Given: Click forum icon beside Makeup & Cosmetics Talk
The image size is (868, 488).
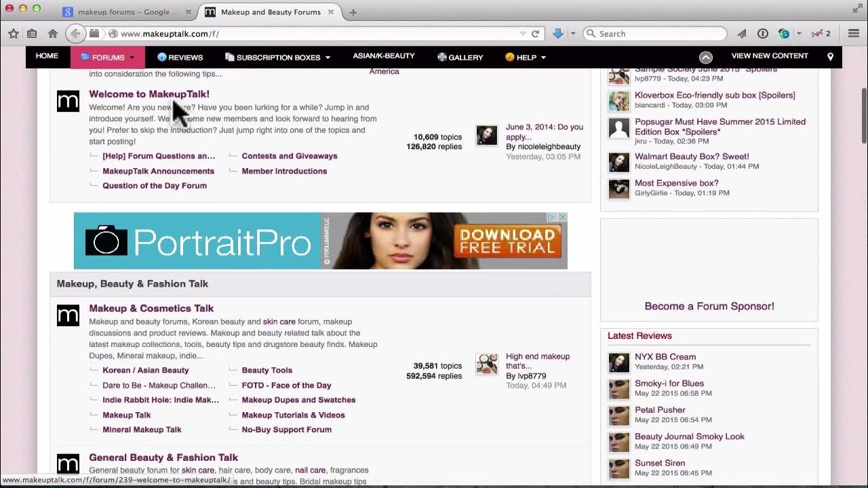Looking at the screenshot, I should tap(68, 315).
